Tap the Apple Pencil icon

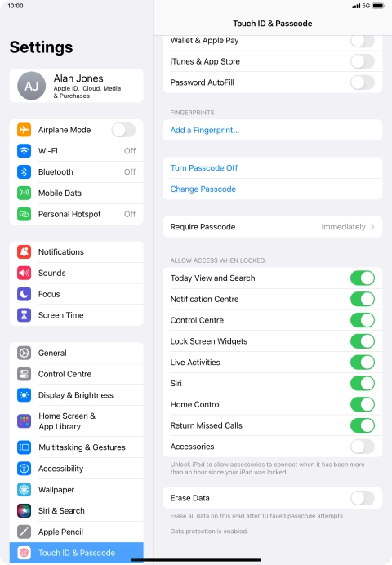point(24,532)
